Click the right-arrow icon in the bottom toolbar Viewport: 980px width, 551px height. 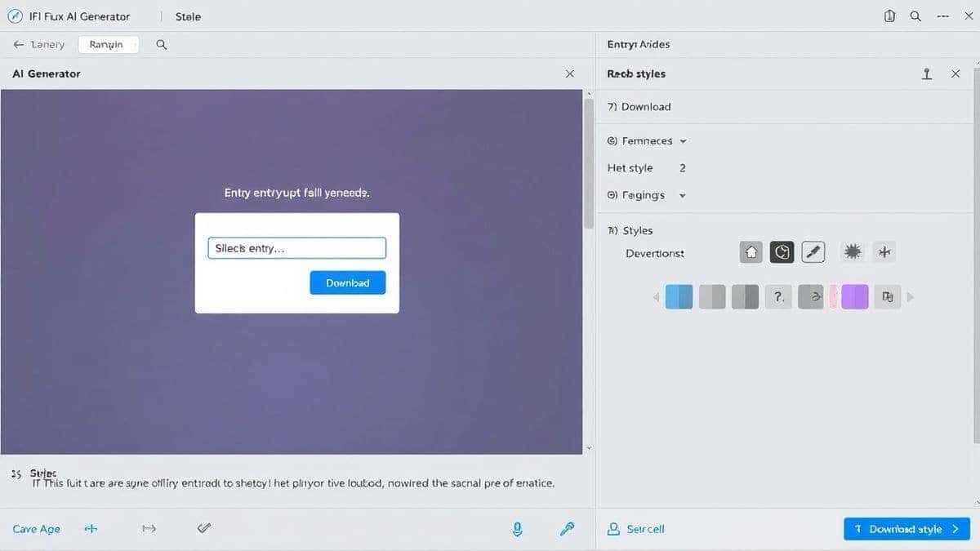coord(149,529)
